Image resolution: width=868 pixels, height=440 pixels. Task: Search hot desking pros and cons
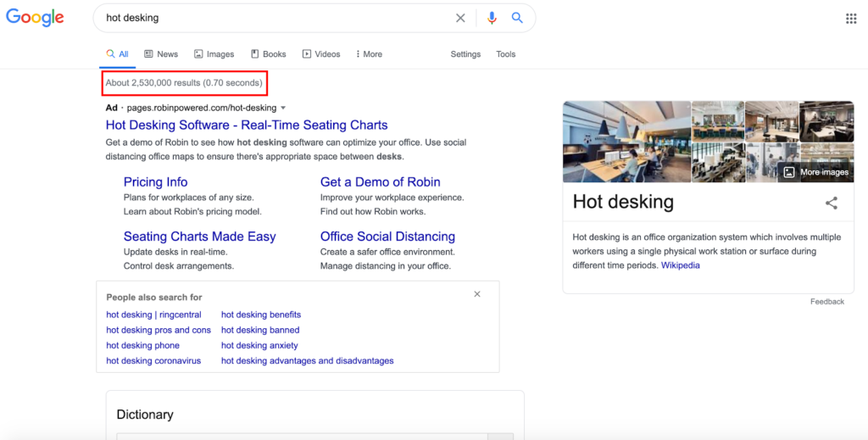tap(159, 330)
